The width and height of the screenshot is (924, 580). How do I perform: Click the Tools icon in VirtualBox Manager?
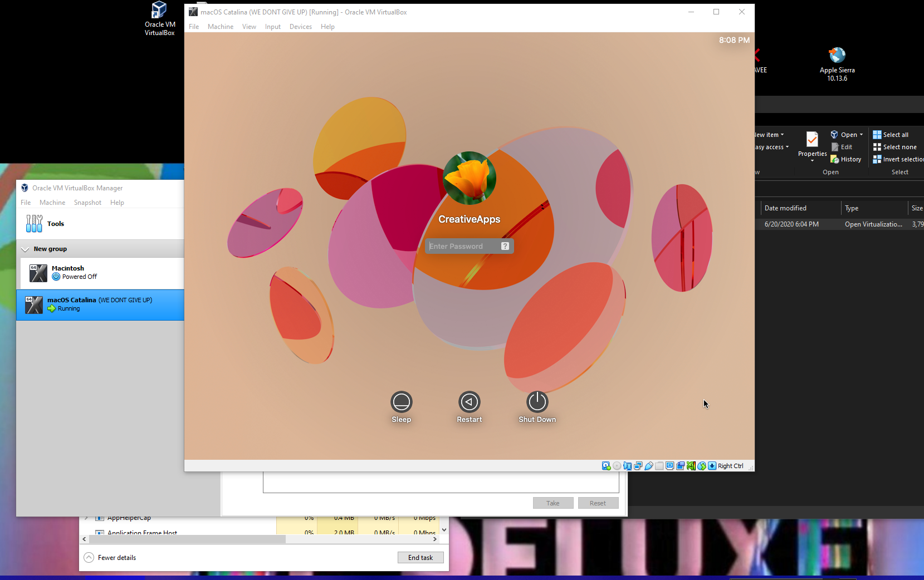[x=34, y=224]
